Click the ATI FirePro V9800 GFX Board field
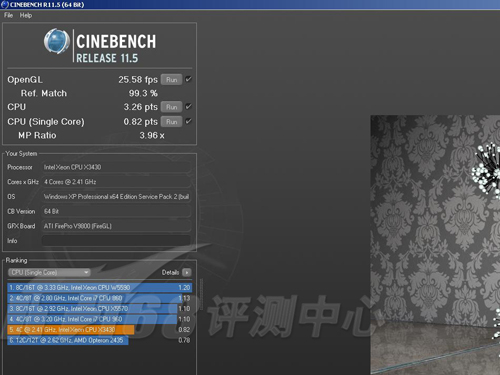 point(116,226)
